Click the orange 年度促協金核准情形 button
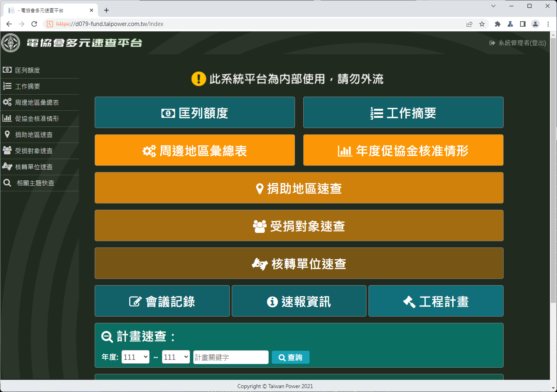This screenshot has height=392, width=557. (403, 150)
